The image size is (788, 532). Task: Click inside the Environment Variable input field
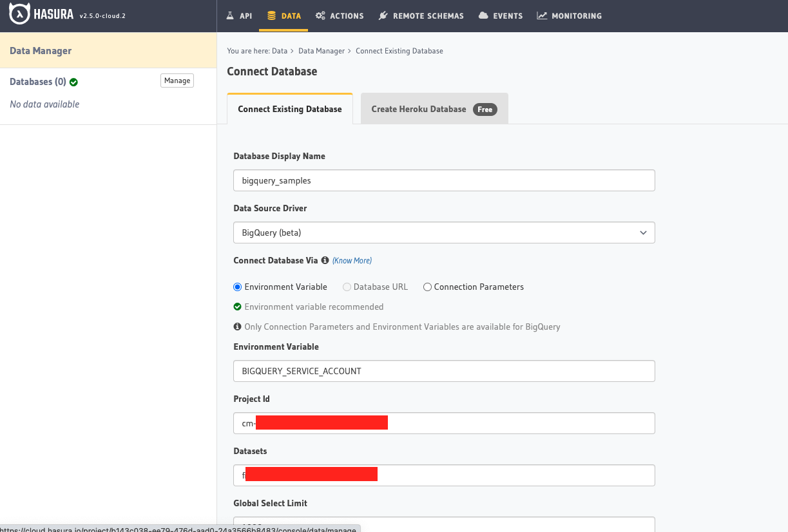click(444, 371)
